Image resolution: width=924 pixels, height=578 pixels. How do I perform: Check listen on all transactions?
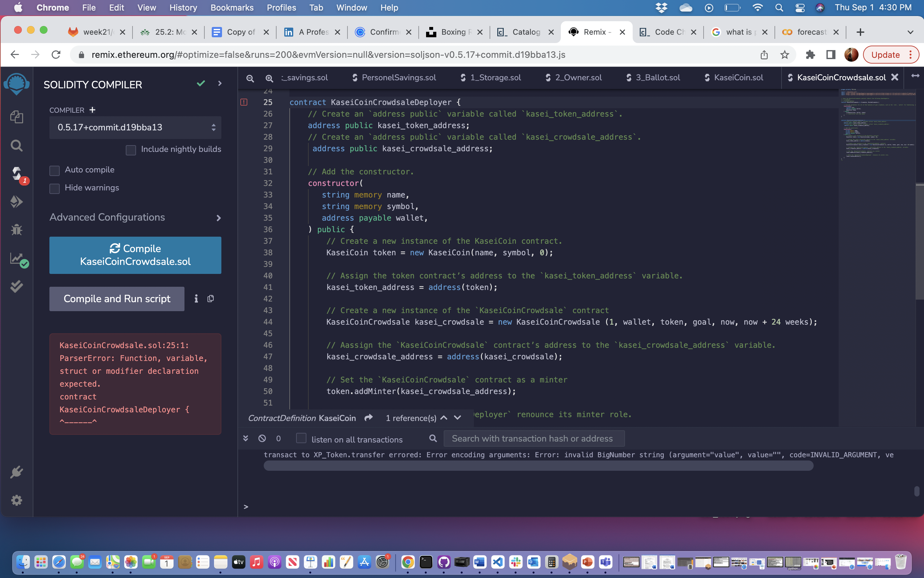click(x=301, y=438)
